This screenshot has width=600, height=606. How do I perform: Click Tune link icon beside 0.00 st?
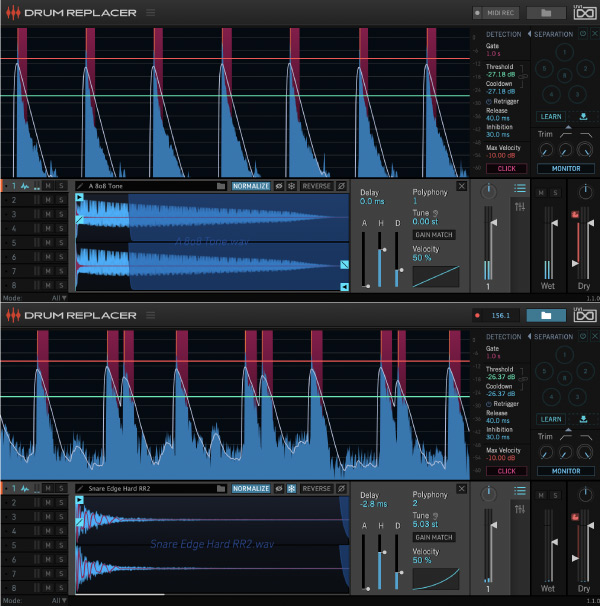click(435, 213)
